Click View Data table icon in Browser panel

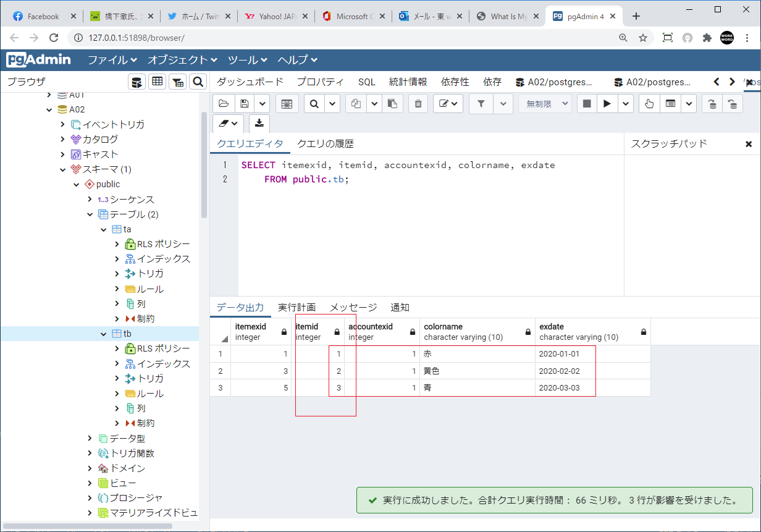pos(157,82)
